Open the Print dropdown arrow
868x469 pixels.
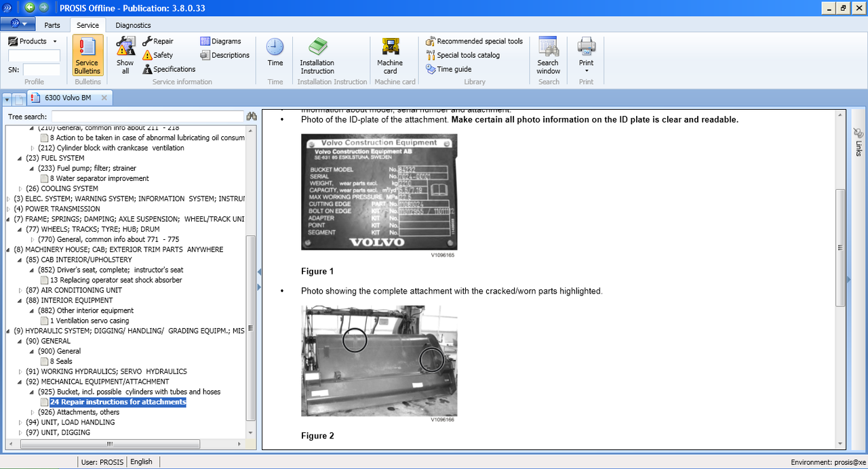586,70
